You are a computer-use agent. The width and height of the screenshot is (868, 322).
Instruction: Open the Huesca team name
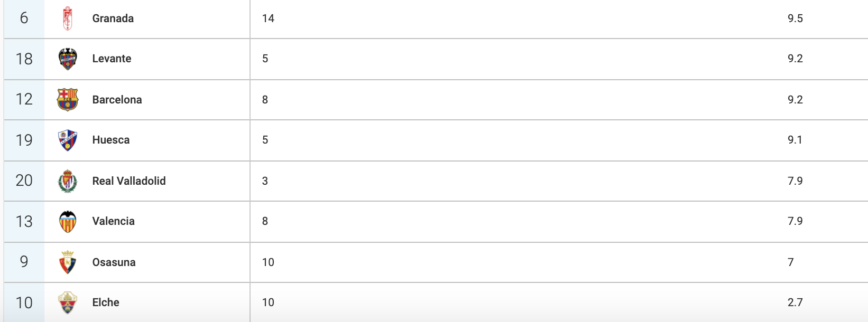click(x=110, y=140)
